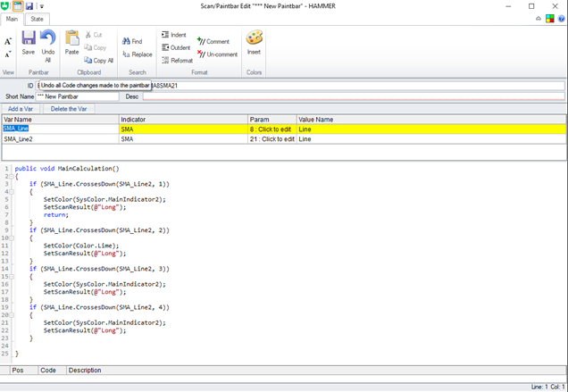Click the green app logo in title bar

click(x=4, y=5)
